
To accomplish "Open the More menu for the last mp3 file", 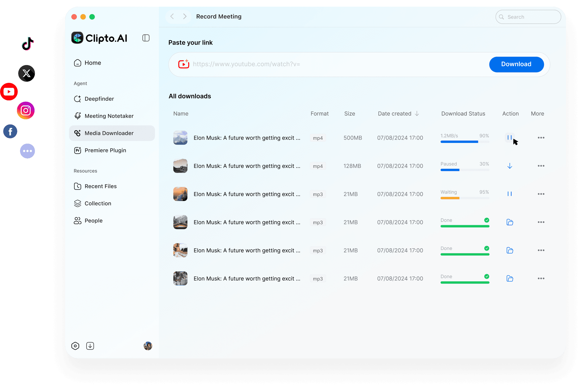I will [x=541, y=278].
